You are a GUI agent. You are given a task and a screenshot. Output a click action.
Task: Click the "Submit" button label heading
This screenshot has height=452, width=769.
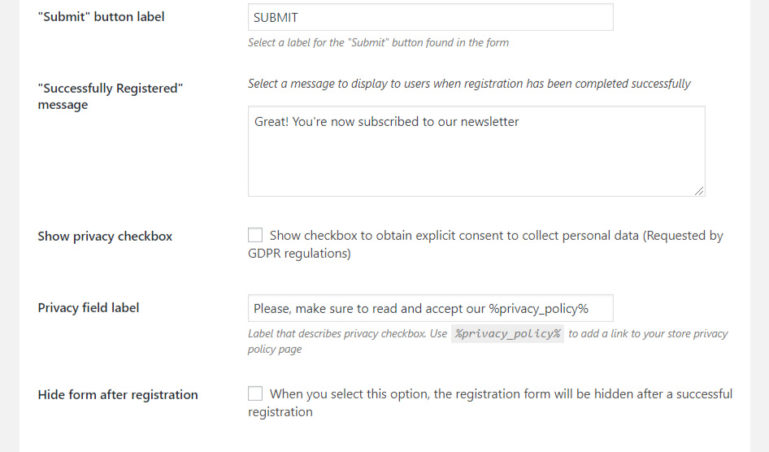pyautogui.click(x=101, y=17)
